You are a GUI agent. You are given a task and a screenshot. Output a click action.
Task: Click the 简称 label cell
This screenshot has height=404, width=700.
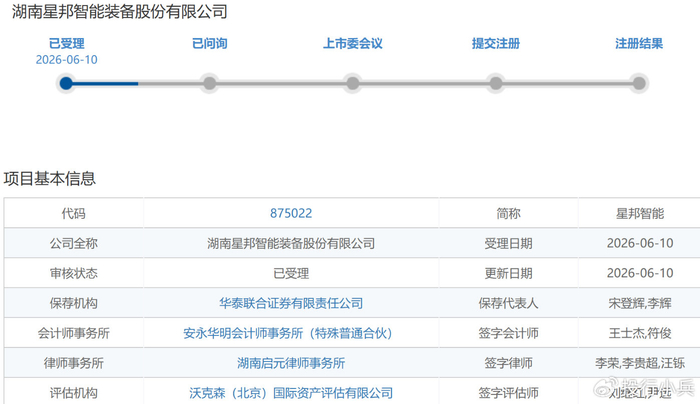[x=508, y=213]
